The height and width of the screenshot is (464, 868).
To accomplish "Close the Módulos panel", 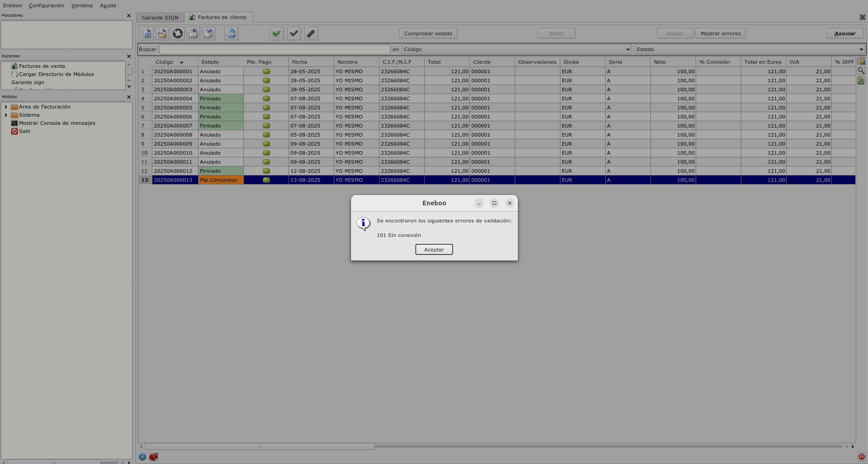I will click(x=129, y=97).
